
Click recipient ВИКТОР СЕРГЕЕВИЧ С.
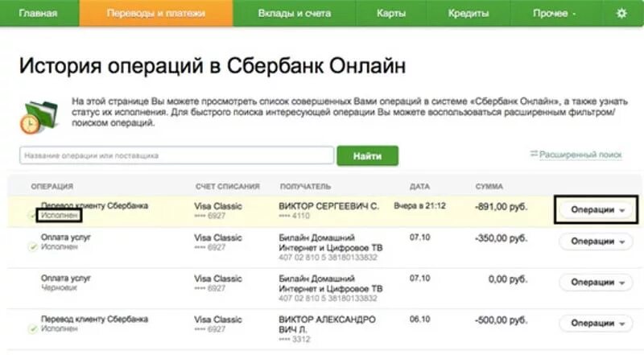coord(329,206)
